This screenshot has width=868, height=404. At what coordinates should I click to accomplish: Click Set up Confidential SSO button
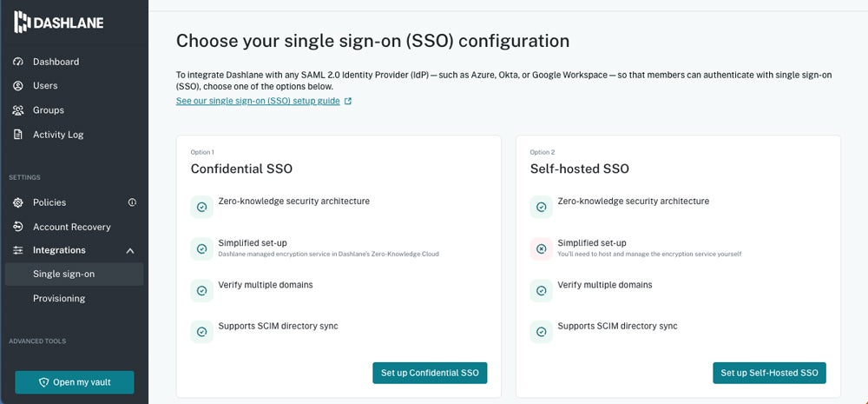click(430, 373)
